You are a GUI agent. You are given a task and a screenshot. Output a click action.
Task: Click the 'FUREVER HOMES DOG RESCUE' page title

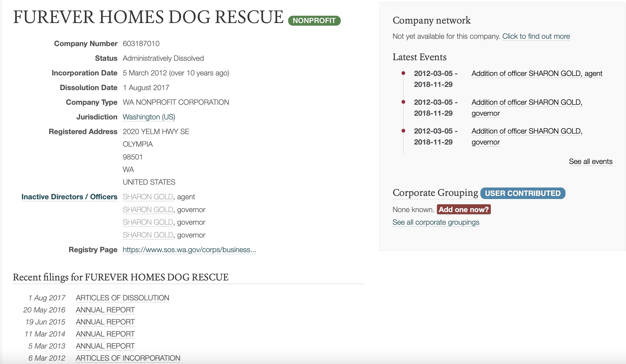click(148, 17)
